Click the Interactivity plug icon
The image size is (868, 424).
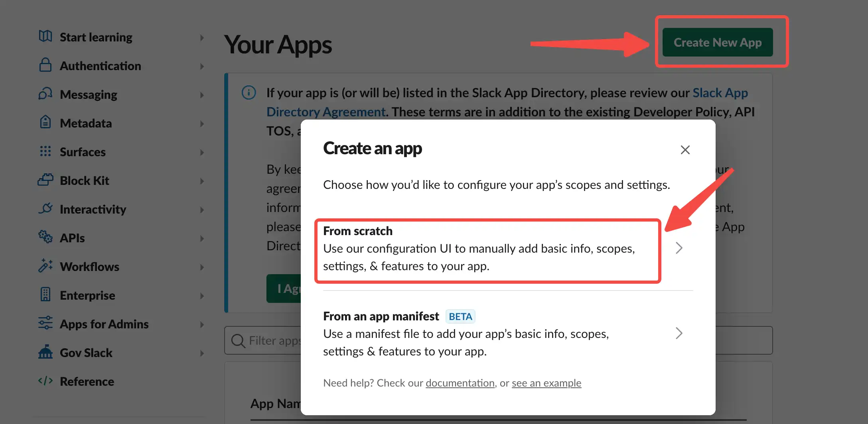point(45,208)
